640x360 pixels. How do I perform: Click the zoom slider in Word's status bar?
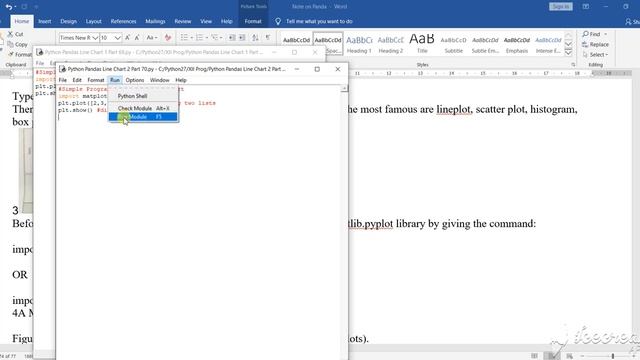(613, 356)
